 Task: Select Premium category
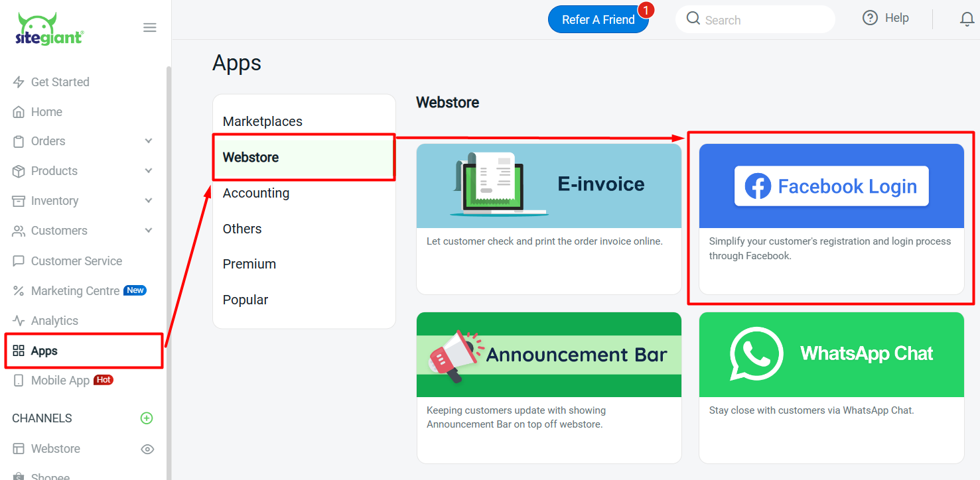coord(304,264)
